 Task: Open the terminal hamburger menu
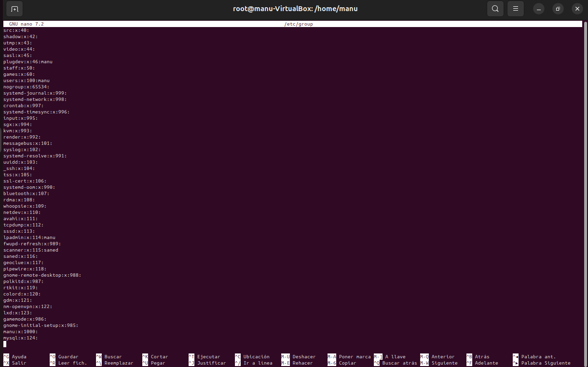coord(516,9)
